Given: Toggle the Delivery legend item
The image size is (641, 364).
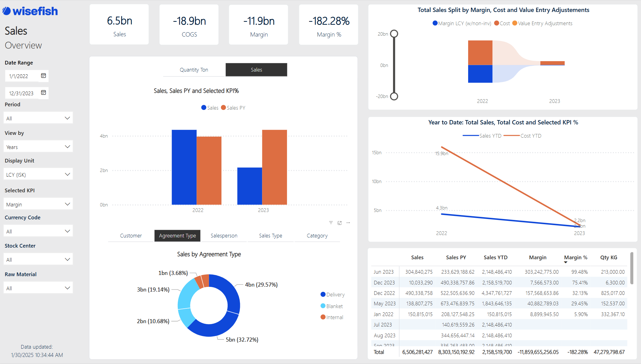Looking at the screenshot, I should tap(332, 295).
